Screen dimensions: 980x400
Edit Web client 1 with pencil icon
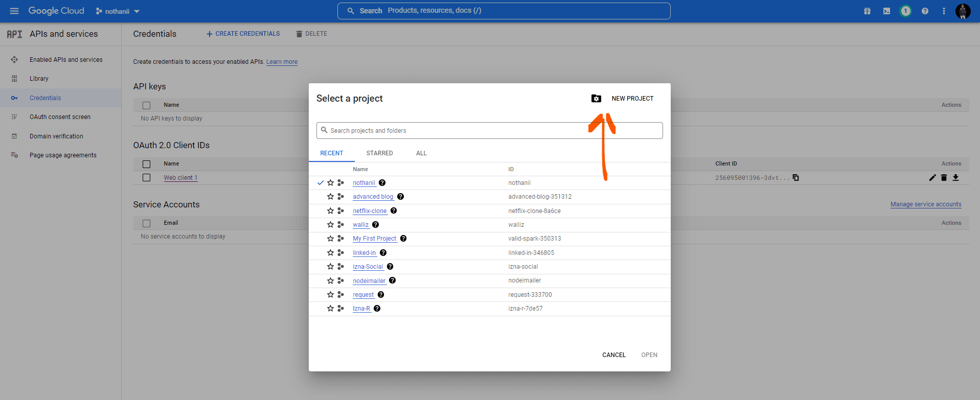coord(932,177)
